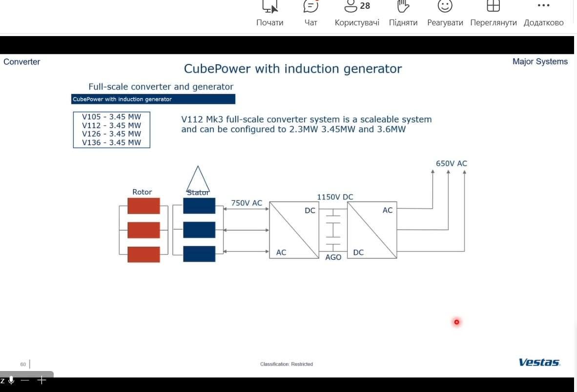Click the participant count 28
Screen dimensions: 577x392
pos(365,6)
